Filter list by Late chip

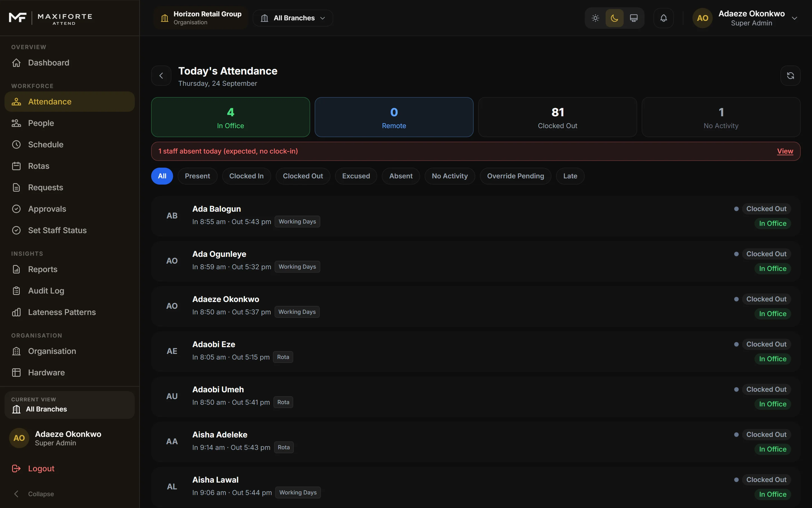570,176
